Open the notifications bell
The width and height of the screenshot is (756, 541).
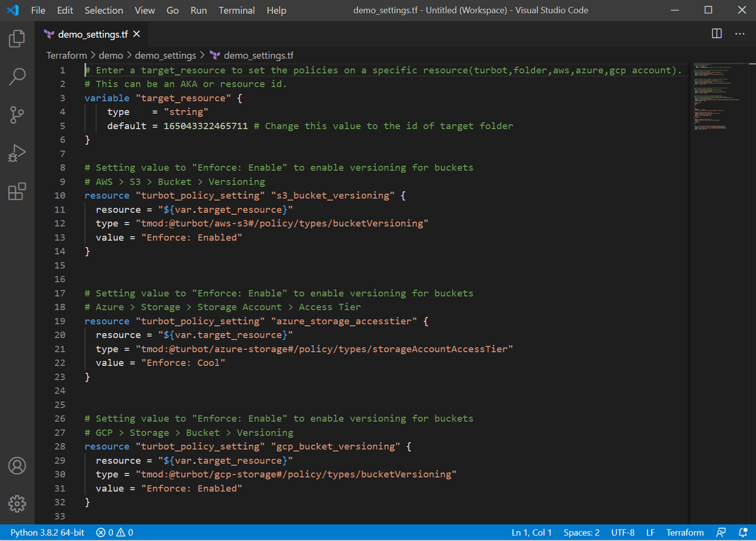coord(743,532)
